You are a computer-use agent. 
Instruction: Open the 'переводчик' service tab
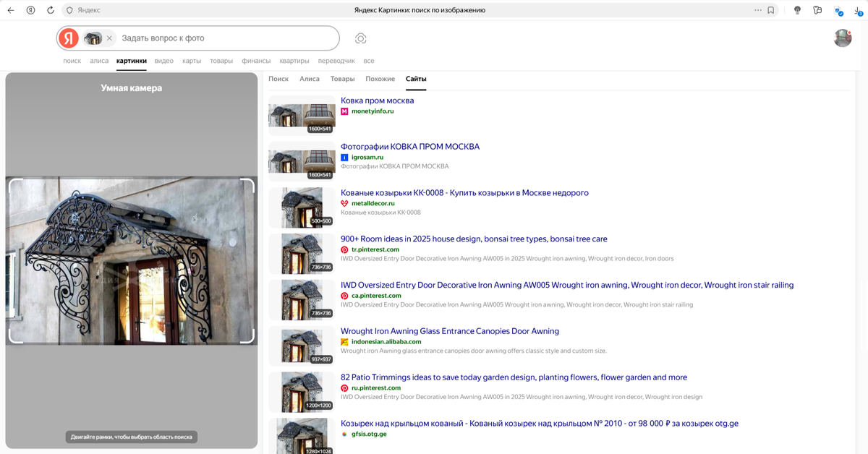pos(336,61)
